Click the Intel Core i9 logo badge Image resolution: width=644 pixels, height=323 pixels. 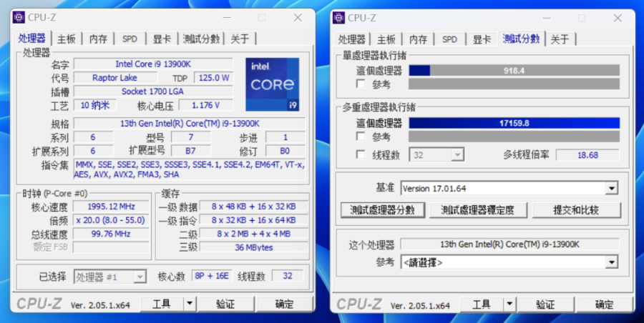point(273,84)
